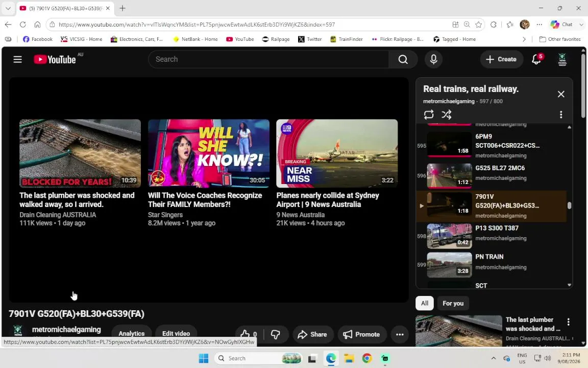
Task: Go back to the previous page
Action: pos(8,25)
